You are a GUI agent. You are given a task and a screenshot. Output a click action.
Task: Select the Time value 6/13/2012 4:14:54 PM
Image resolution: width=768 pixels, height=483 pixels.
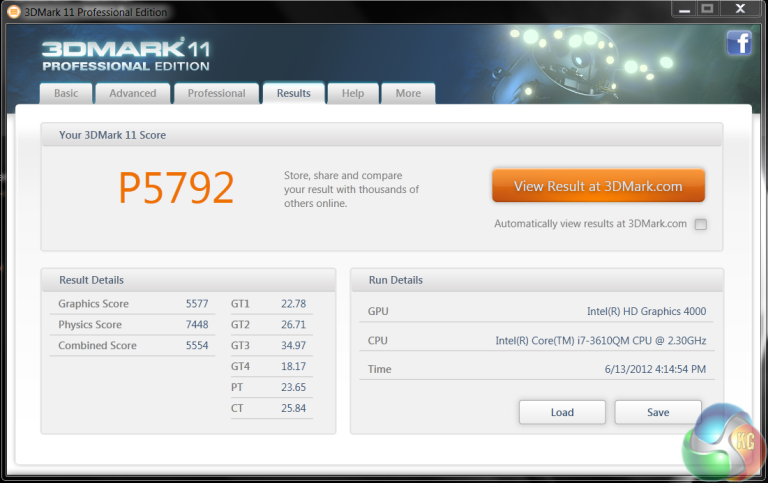tap(655, 369)
